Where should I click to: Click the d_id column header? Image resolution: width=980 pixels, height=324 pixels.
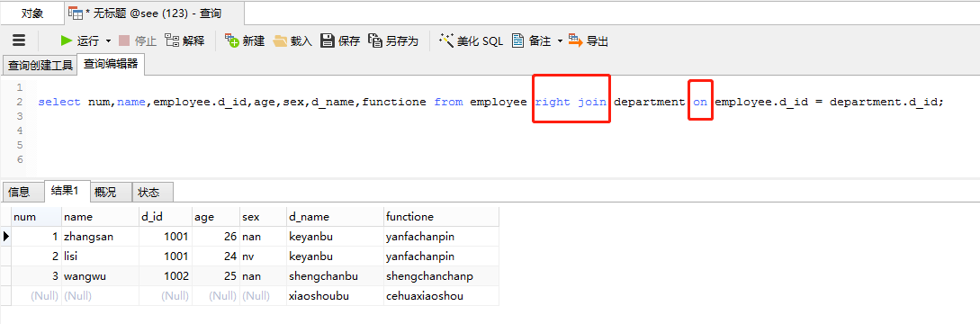pos(165,217)
